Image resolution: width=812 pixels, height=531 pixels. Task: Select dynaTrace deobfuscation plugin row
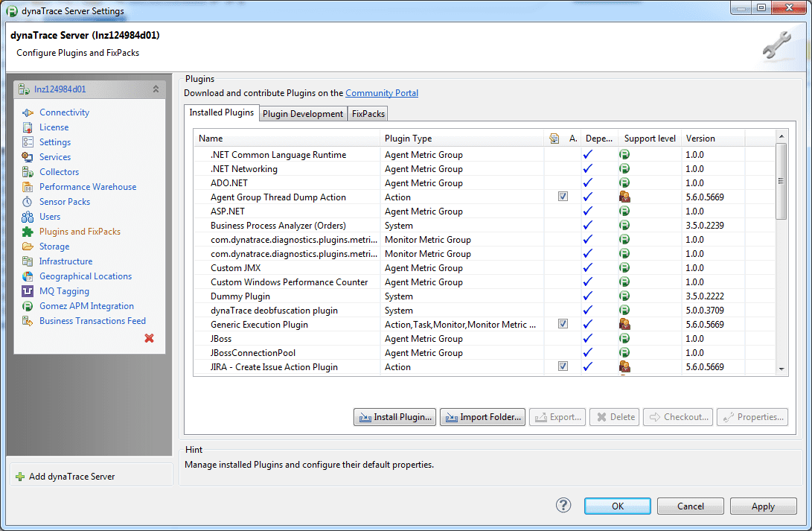[x=485, y=311]
